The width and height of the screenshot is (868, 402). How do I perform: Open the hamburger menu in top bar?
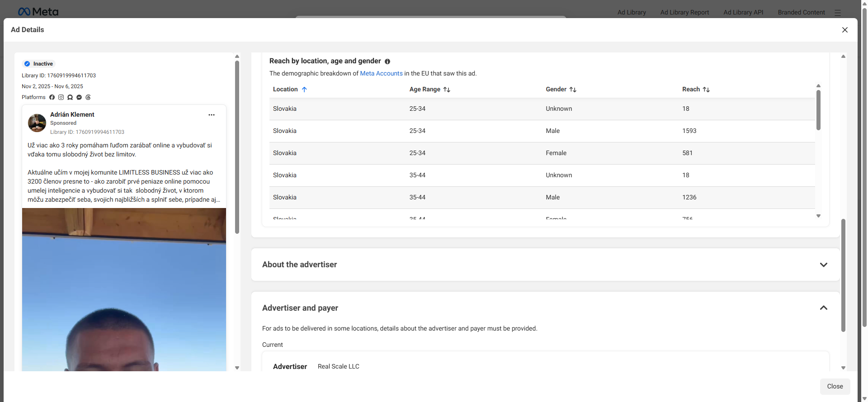point(838,13)
